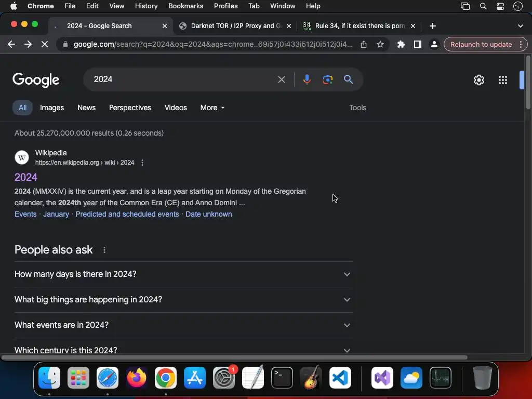Click the address bar URL

213,45
